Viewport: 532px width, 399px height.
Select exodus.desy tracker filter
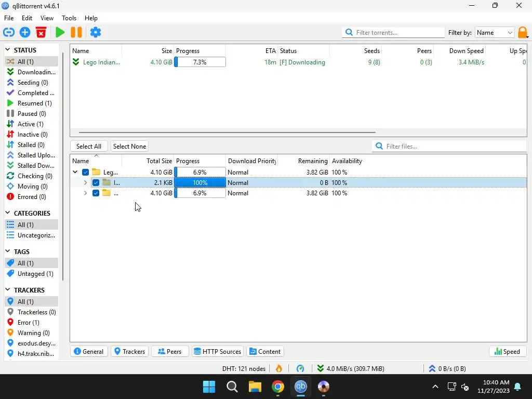click(32, 343)
